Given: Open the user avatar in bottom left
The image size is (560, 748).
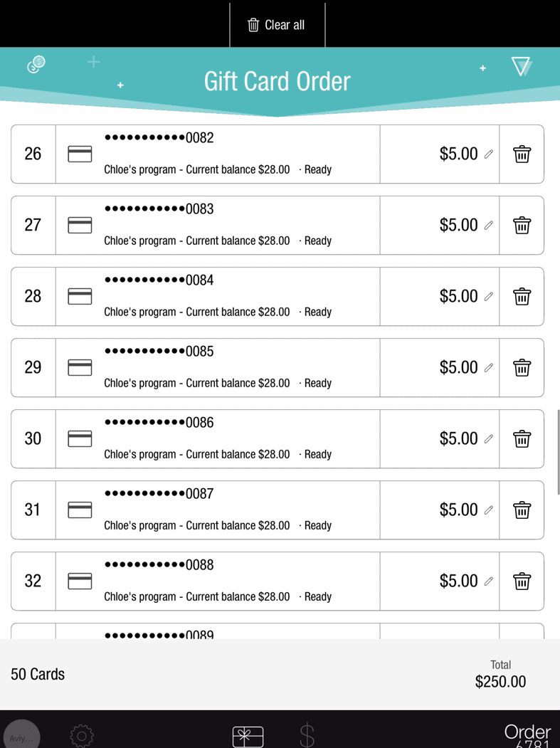Looking at the screenshot, I should (x=21, y=735).
